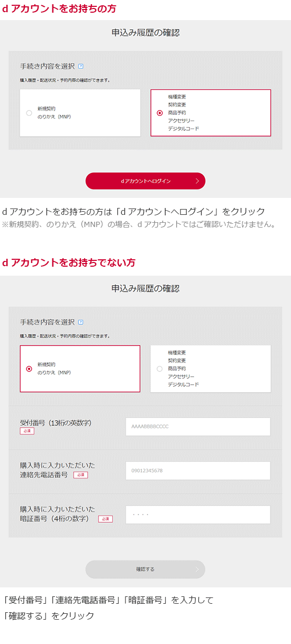Select 機種変更 radio in dアカウントをお持ちの方 section
The width and height of the screenshot is (291, 644).
tap(159, 113)
